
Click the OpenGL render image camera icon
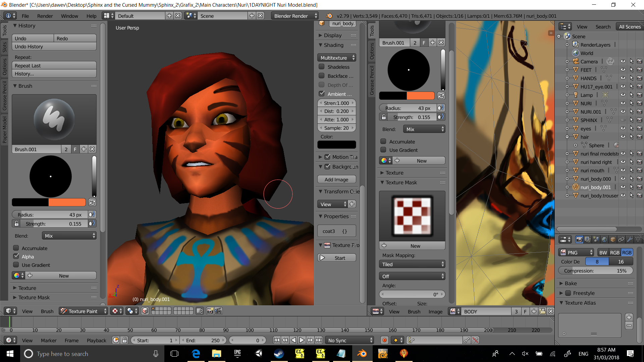210,311
